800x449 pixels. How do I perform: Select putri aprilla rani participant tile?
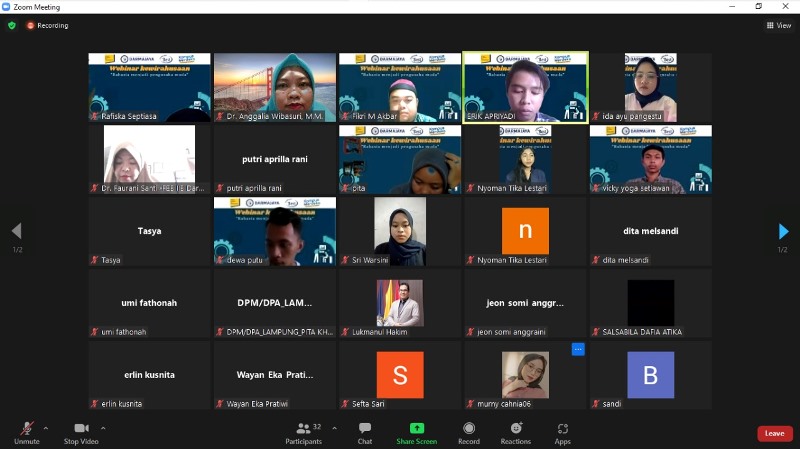[x=275, y=159]
